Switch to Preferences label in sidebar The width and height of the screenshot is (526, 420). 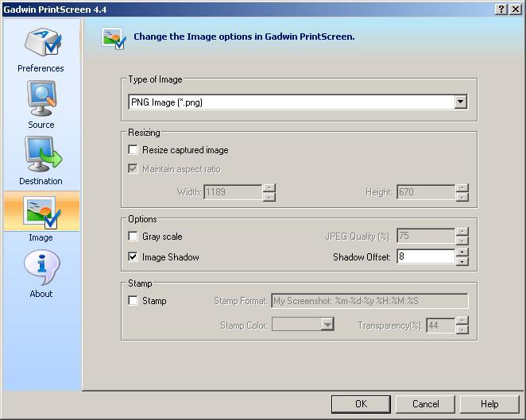[41, 68]
